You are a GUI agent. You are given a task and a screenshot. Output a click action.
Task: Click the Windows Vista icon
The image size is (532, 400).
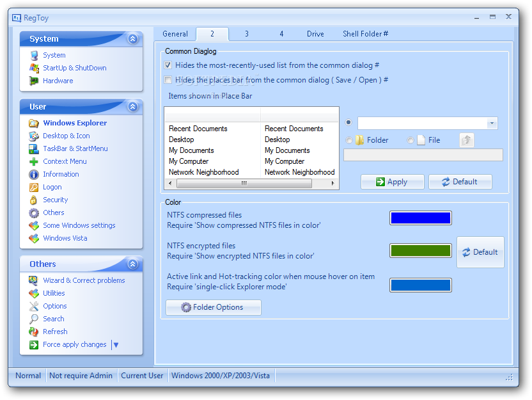tap(34, 238)
